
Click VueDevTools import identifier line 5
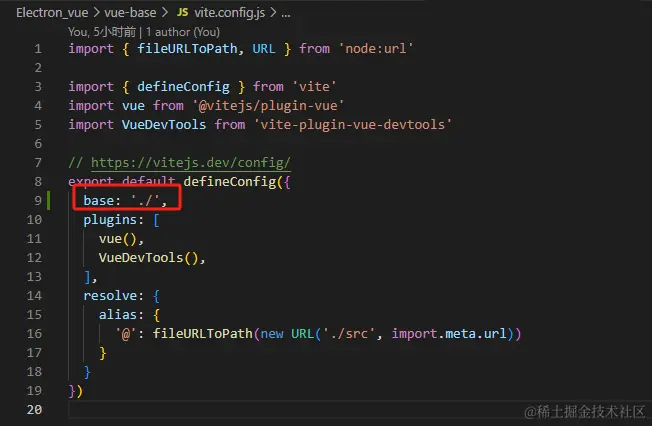tap(164, 125)
